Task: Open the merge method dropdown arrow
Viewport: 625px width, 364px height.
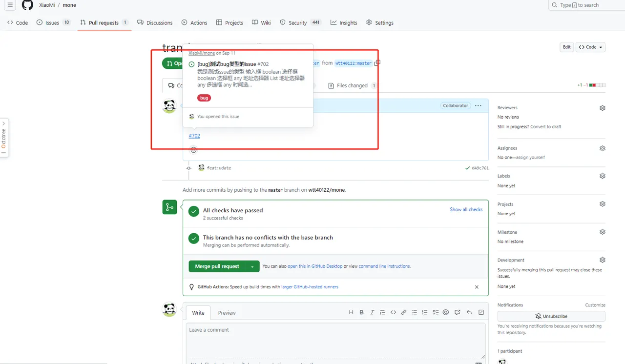Action: click(x=252, y=266)
